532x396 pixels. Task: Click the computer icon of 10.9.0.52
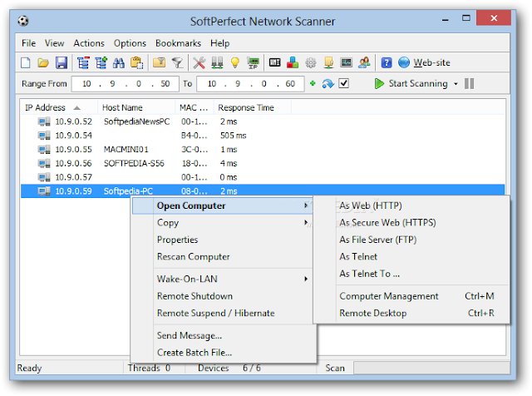pos(44,121)
